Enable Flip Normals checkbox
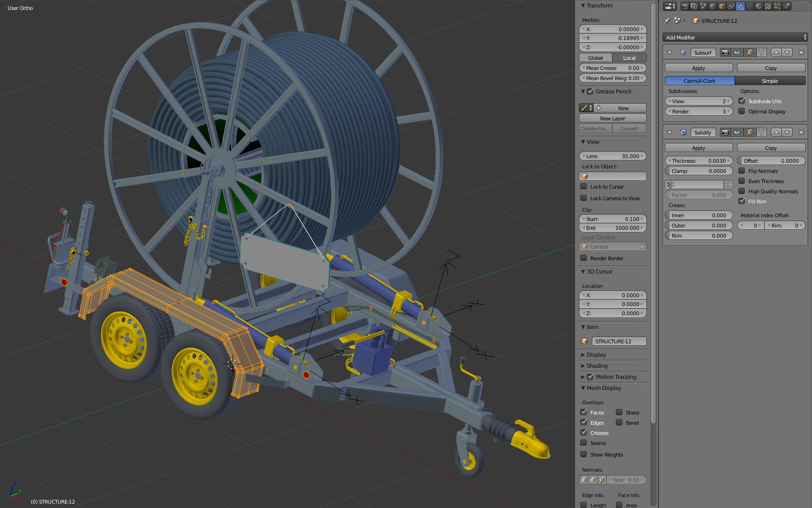 741,171
